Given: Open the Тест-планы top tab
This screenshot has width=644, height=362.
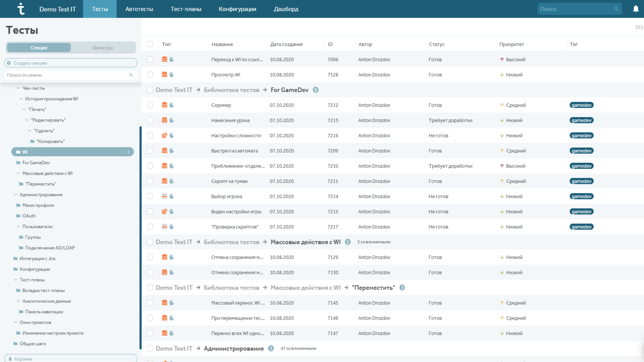Looking at the screenshot, I should 186,9.
